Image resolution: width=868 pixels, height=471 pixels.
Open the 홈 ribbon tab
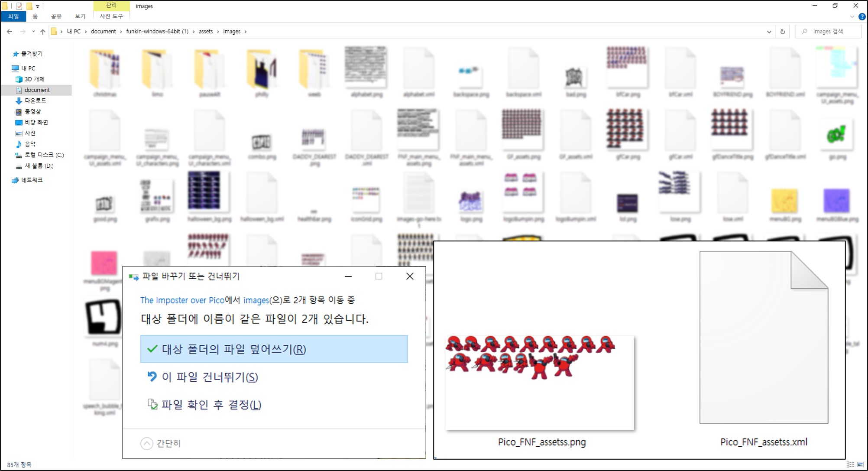coord(35,16)
